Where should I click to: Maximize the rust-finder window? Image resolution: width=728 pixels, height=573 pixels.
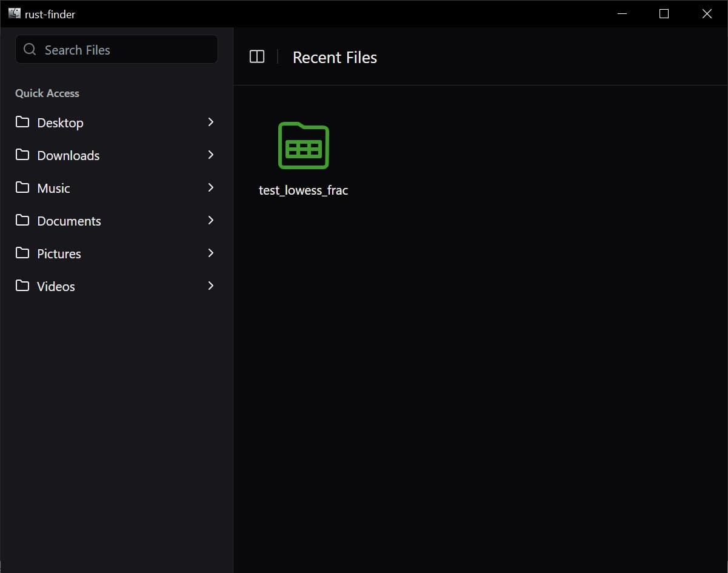coord(664,13)
